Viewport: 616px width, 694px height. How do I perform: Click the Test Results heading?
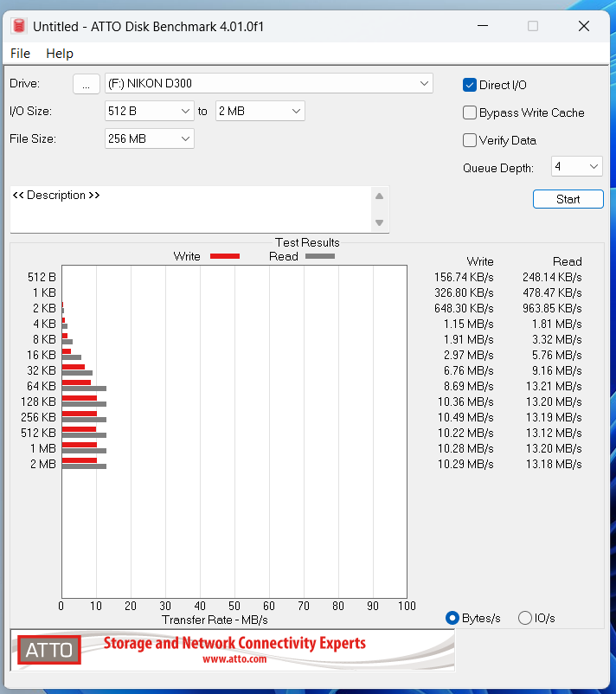tap(307, 242)
